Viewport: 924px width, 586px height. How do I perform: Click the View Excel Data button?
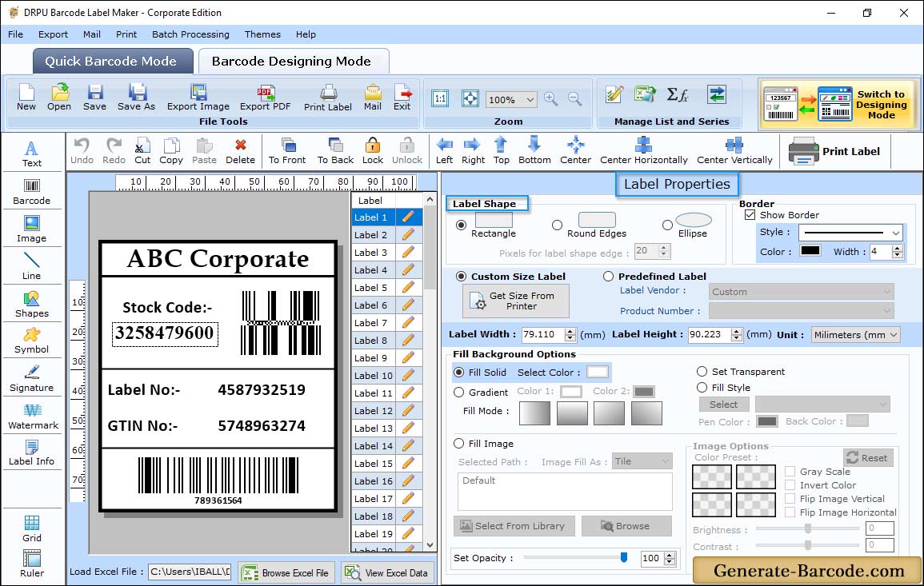coord(386,572)
